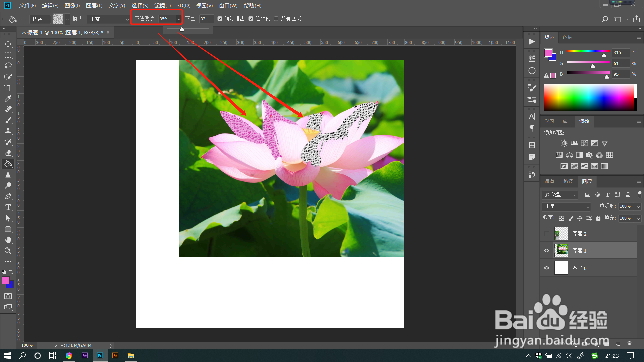Select the Lasso tool
644x362 pixels.
8,66
